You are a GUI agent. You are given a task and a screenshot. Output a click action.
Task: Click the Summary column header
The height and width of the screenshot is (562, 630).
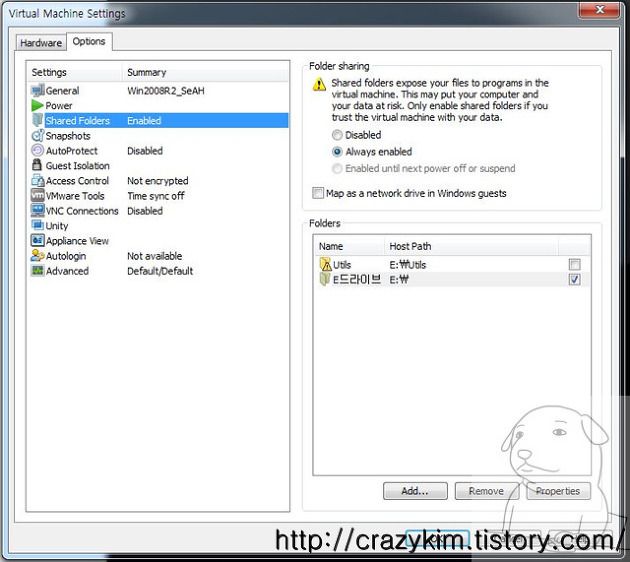205,72
